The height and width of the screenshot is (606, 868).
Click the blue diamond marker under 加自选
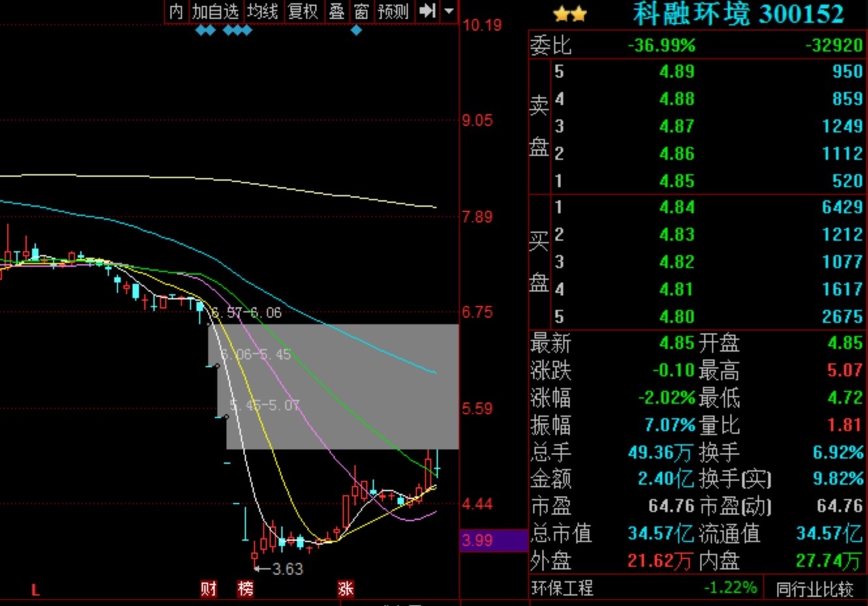[206, 30]
